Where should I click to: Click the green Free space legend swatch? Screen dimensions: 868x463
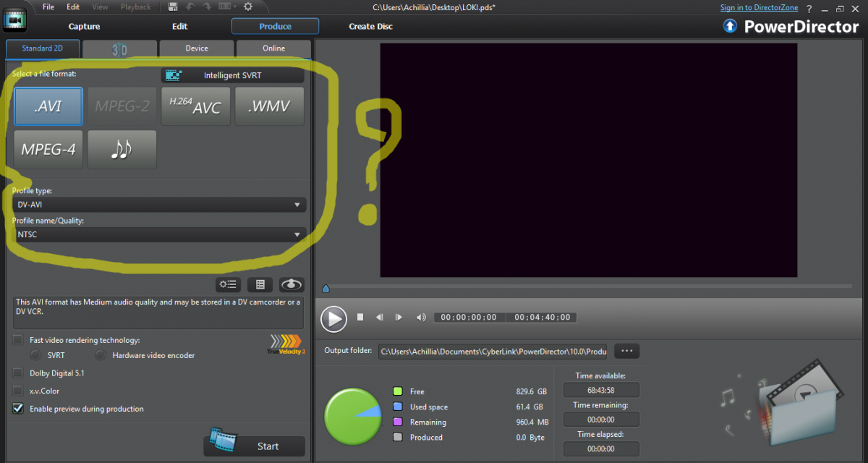click(397, 391)
